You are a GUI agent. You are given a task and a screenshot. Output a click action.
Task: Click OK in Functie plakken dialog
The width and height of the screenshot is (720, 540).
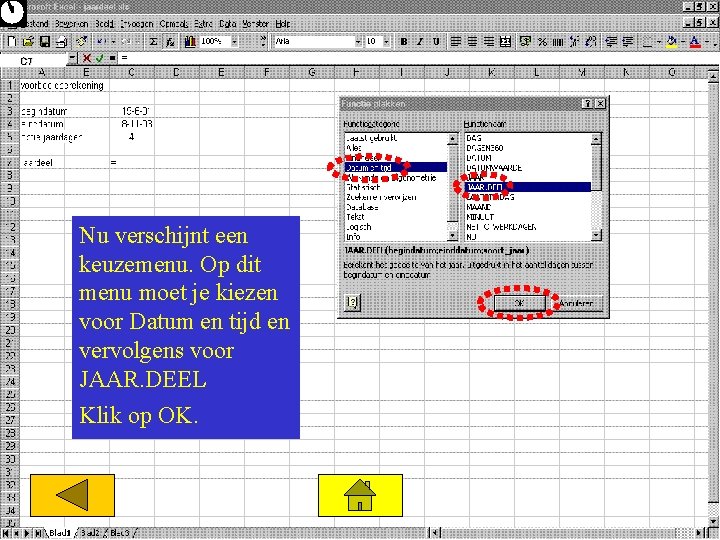tap(519, 303)
